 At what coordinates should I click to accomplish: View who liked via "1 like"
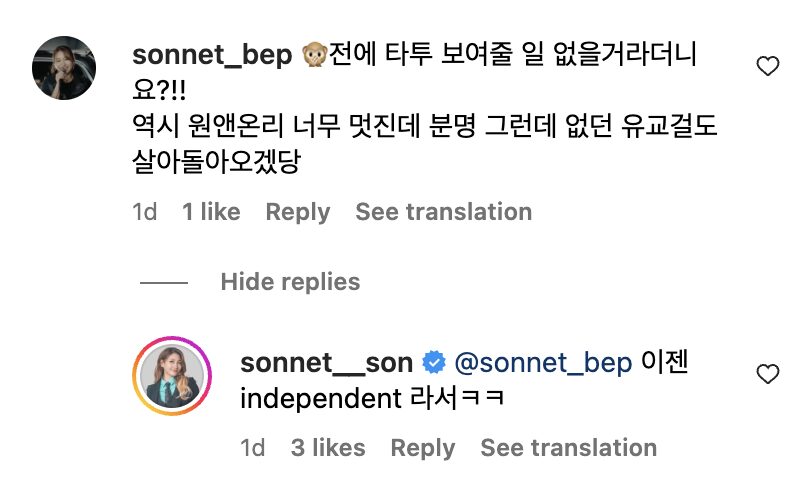[x=211, y=212]
